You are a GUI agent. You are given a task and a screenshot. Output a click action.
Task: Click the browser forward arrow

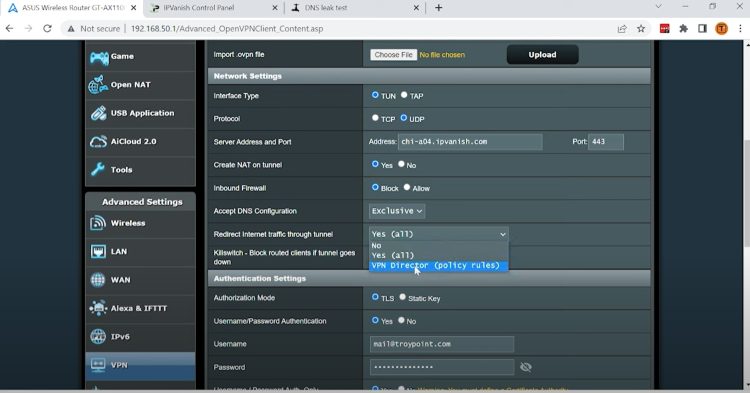(x=28, y=29)
